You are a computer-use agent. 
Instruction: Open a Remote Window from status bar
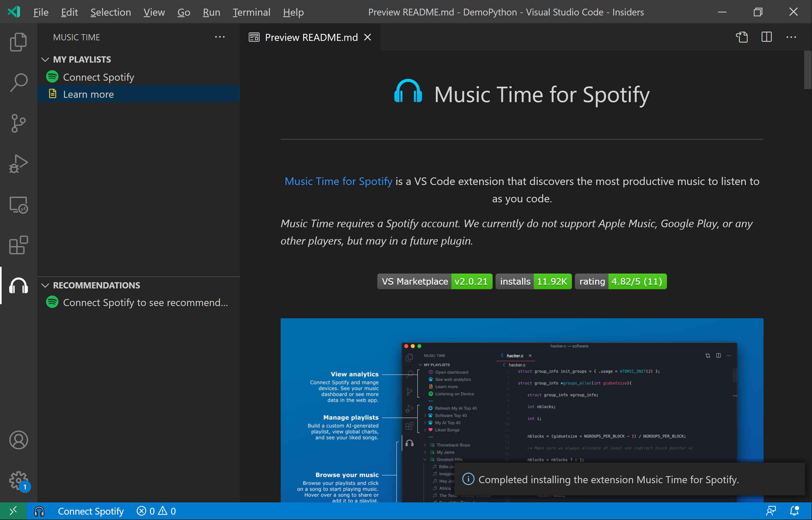click(x=14, y=511)
